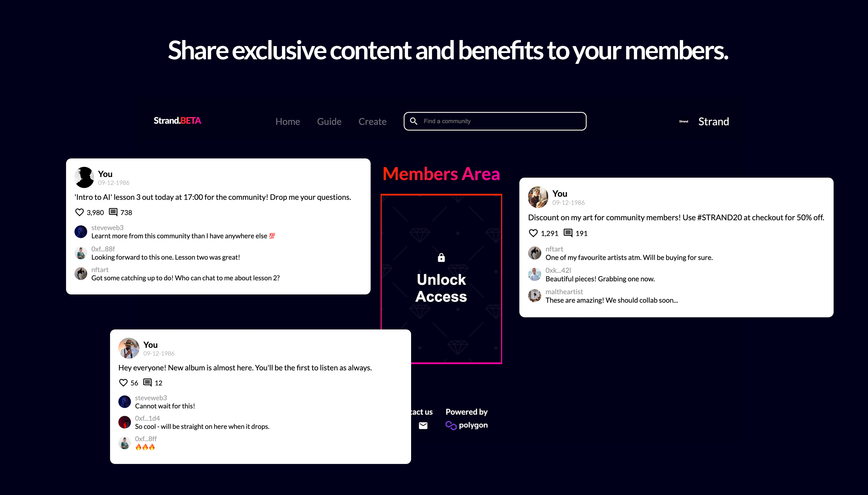Click maltheartist's avatar thumbnail

click(x=535, y=295)
